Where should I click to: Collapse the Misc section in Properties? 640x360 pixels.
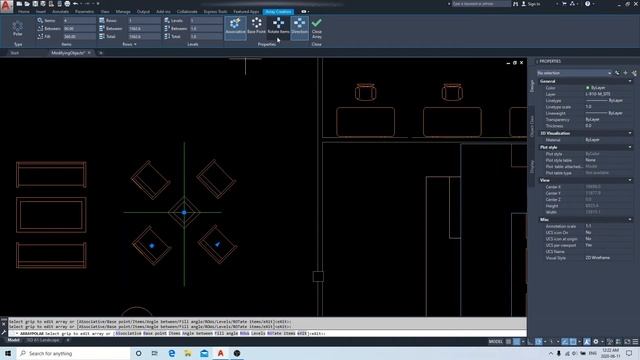pyautogui.click(x=630, y=220)
